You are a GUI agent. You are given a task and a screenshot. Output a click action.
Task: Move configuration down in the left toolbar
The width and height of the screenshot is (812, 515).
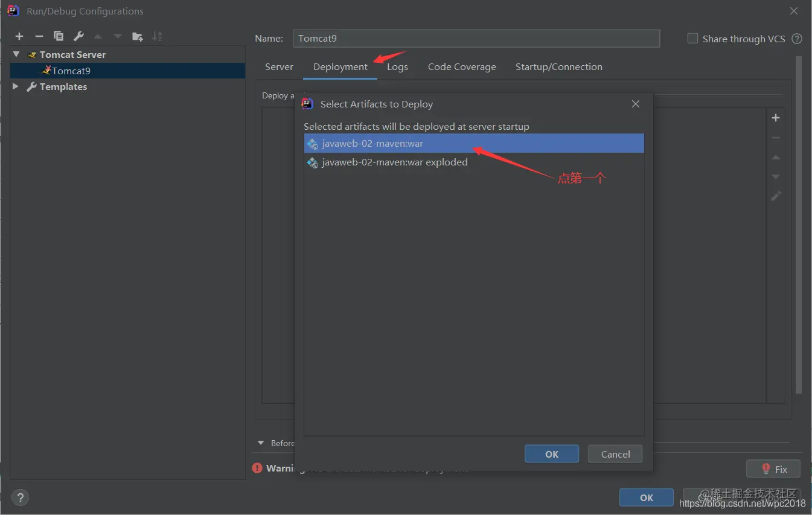[118, 37]
